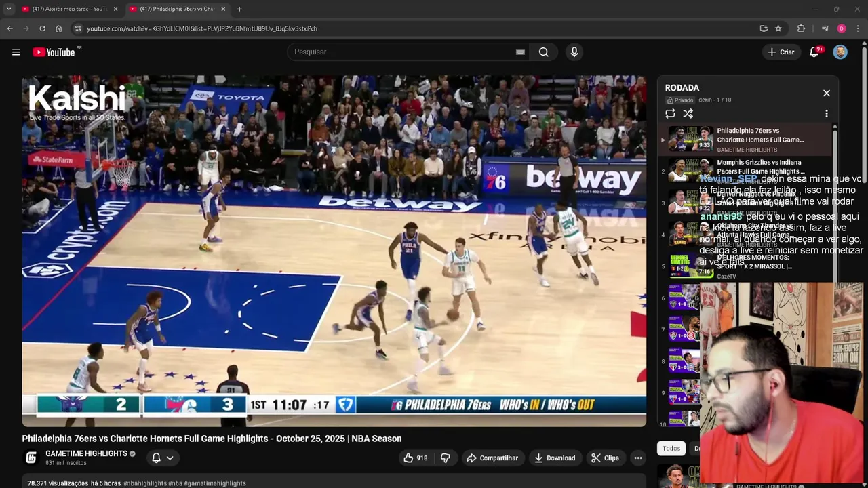The width and height of the screenshot is (868, 488).
Task: Click the Clipe button
Action: (x=605, y=458)
